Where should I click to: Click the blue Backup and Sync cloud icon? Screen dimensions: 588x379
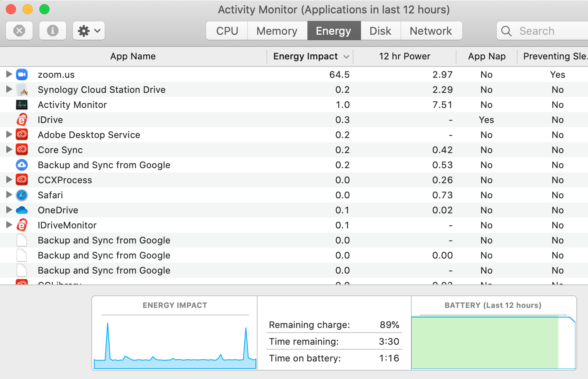(22, 165)
